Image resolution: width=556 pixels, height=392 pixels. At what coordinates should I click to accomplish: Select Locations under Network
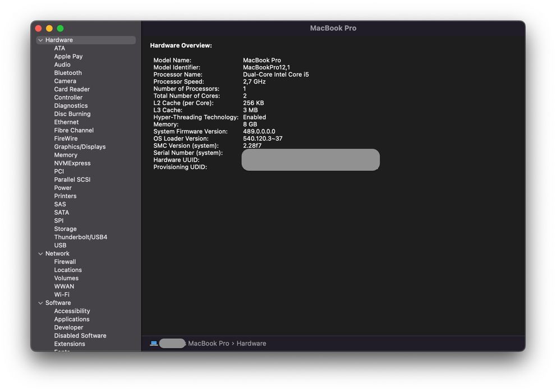click(68, 270)
